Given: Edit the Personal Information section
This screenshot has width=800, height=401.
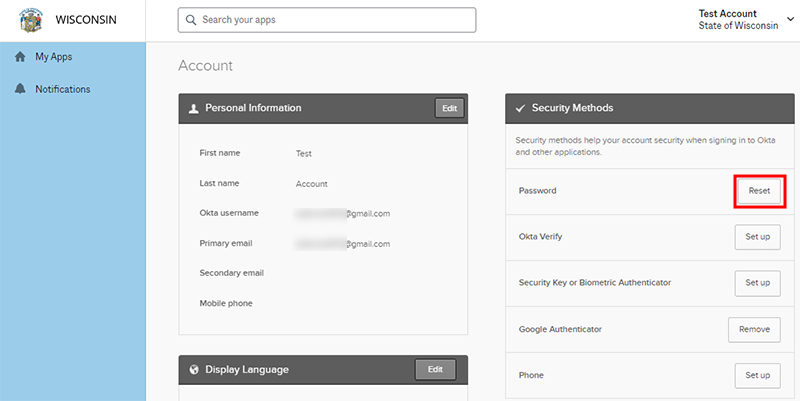Looking at the screenshot, I should pyautogui.click(x=449, y=108).
